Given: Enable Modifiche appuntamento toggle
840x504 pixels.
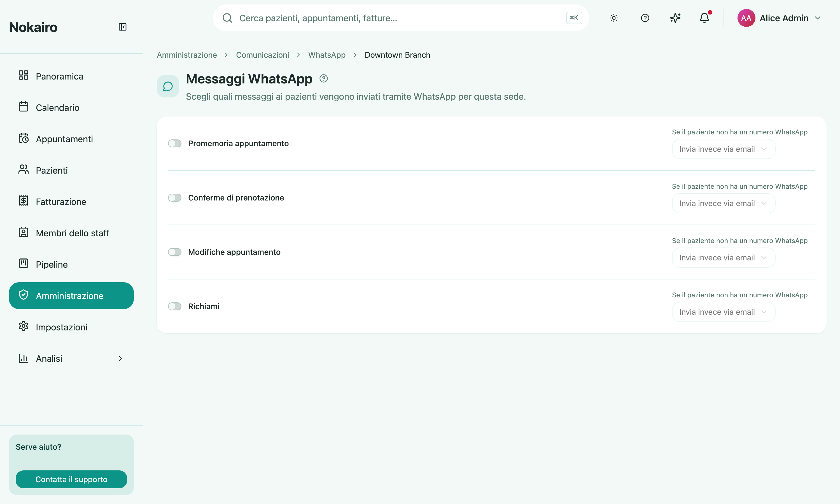Looking at the screenshot, I should tap(174, 252).
